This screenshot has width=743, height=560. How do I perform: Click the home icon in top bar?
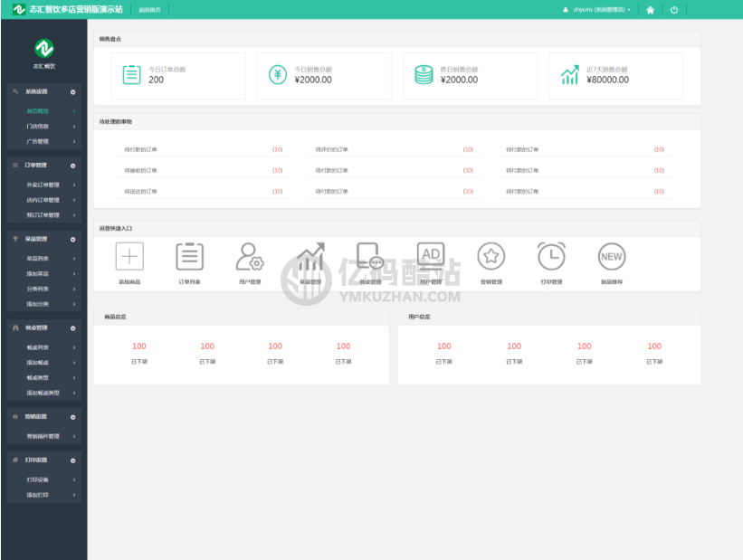point(650,10)
